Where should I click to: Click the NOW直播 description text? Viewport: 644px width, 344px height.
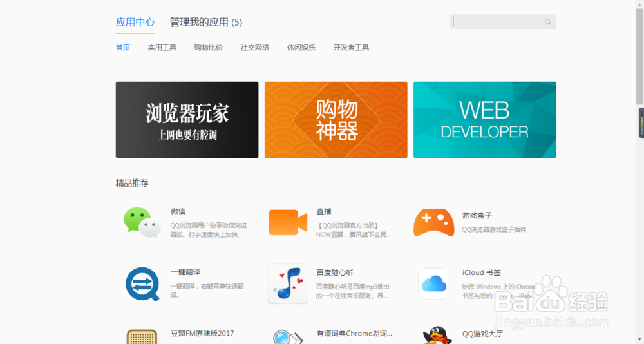point(353,230)
